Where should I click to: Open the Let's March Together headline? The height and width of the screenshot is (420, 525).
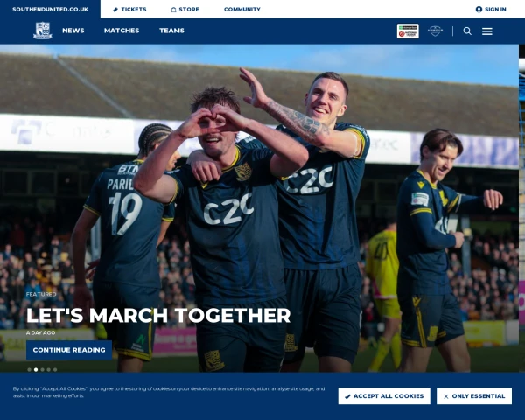tap(158, 316)
